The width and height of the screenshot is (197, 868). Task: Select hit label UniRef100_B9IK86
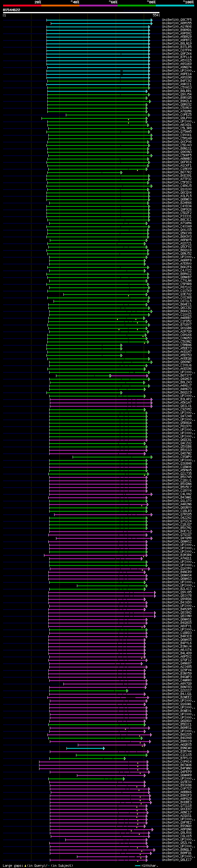177,785
